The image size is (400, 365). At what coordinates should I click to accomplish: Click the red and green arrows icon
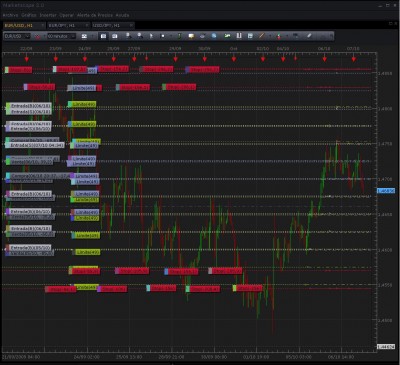pos(279,36)
